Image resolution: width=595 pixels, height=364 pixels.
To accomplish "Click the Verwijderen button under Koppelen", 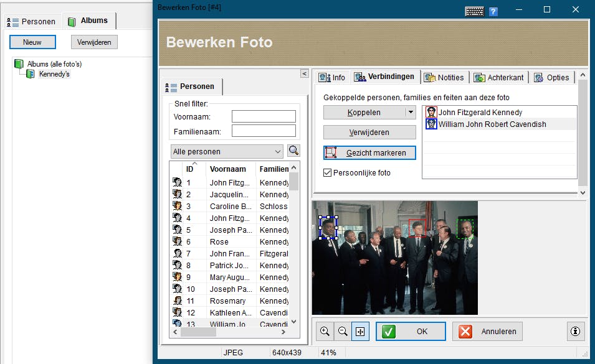I will click(x=369, y=132).
